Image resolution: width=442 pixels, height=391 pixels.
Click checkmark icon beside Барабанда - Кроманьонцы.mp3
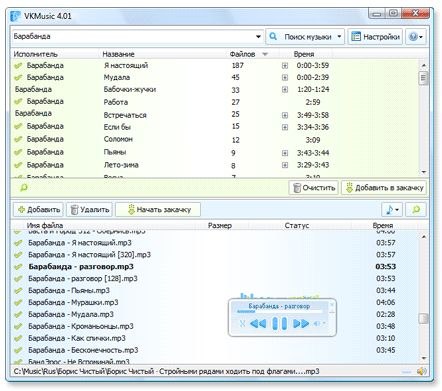[x=18, y=327]
